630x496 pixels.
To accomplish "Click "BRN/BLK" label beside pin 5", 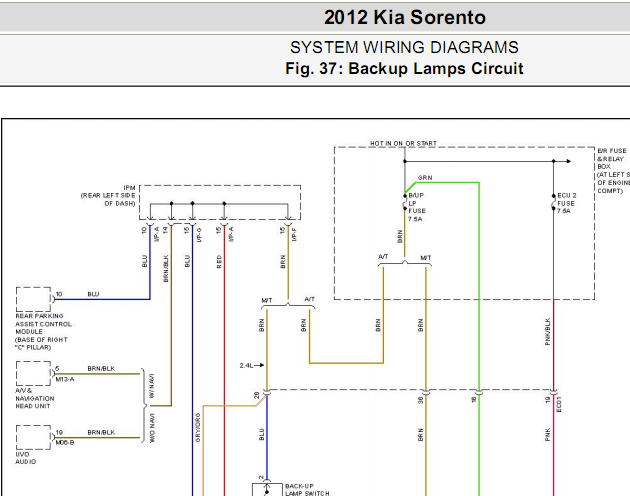I will coord(101,368).
